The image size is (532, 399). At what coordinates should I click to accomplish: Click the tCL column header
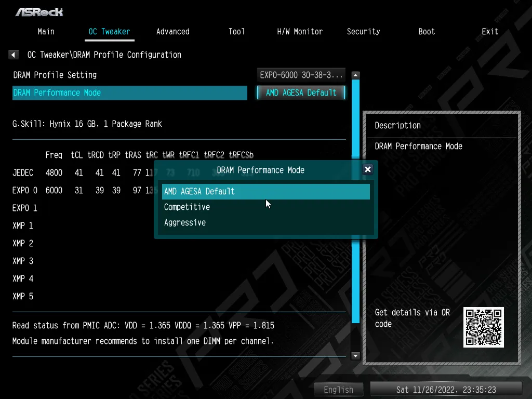click(x=77, y=155)
